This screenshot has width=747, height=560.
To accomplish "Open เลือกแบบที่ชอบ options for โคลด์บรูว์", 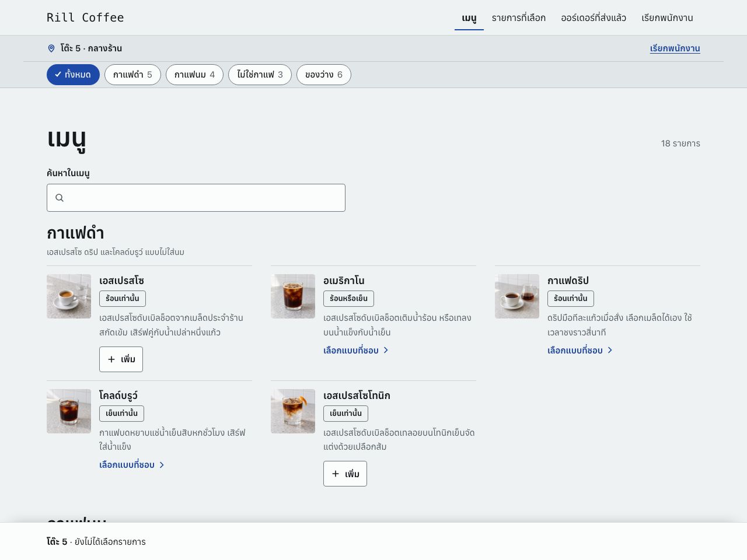I will click(x=132, y=465).
